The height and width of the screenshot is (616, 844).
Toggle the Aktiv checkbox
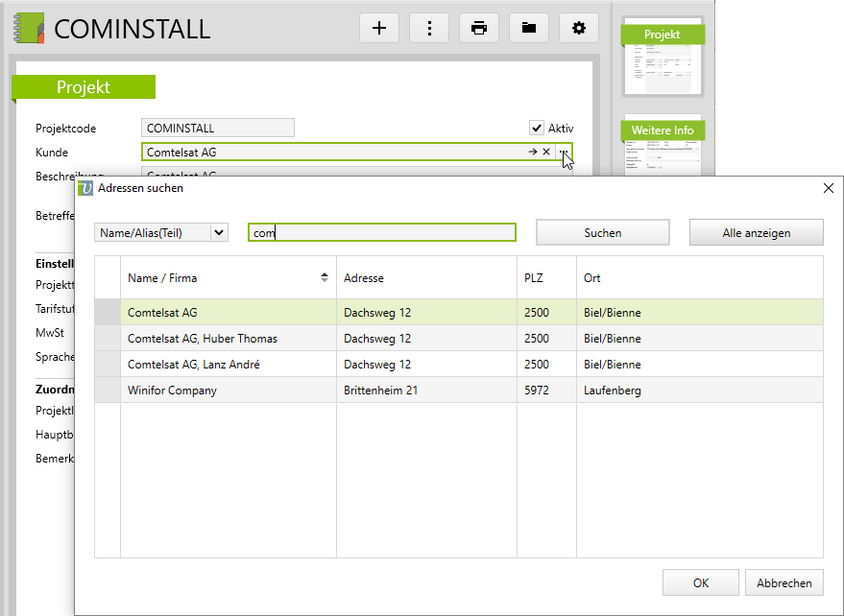537,129
